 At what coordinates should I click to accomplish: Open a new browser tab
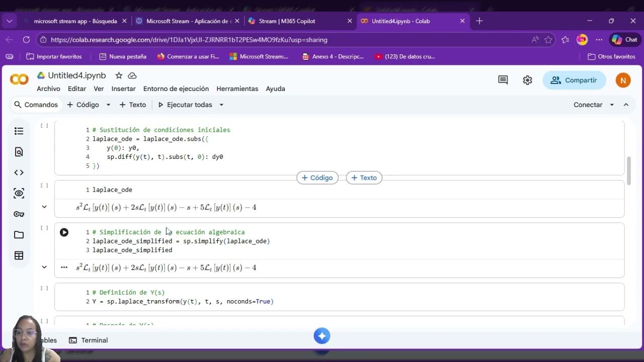[479, 21]
